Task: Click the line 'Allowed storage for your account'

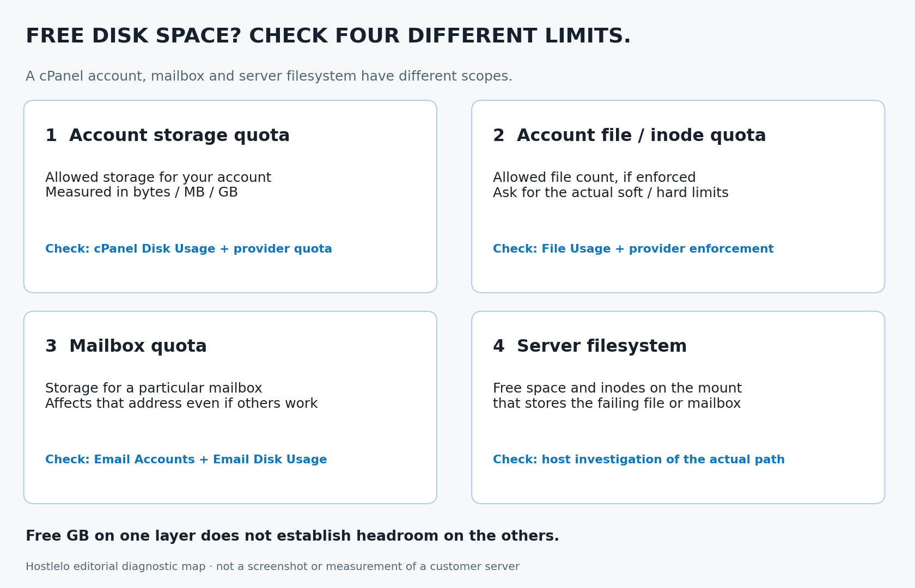Action: pyautogui.click(x=158, y=177)
